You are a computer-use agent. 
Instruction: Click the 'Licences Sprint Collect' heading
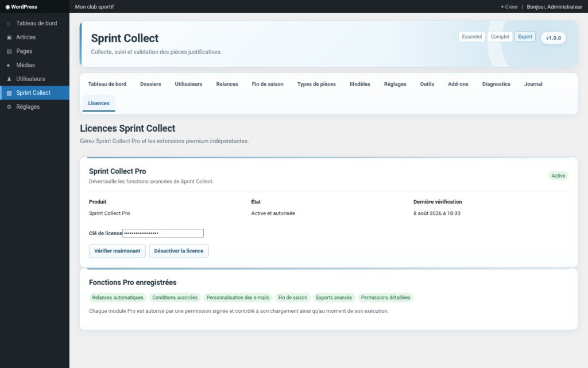(127, 128)
